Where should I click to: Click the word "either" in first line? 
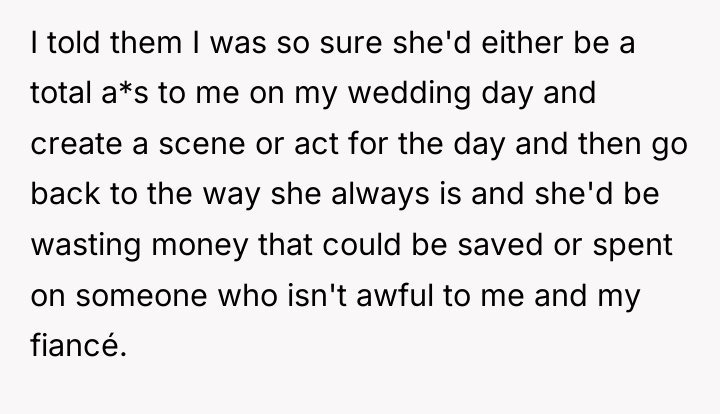click(522, 43)
